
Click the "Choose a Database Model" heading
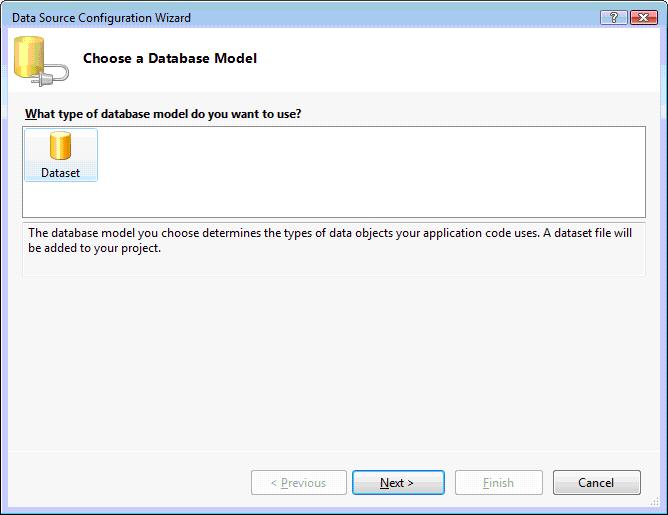point(170,59)
